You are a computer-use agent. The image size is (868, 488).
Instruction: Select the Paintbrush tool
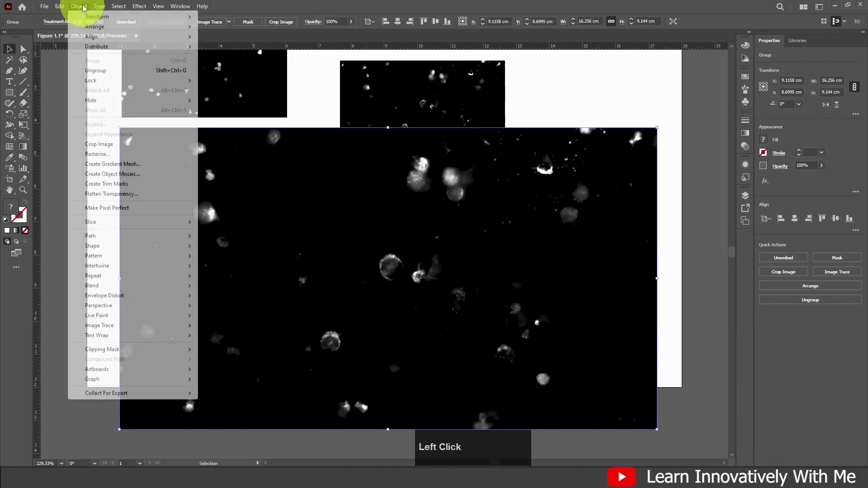click(x=23, y=92)
